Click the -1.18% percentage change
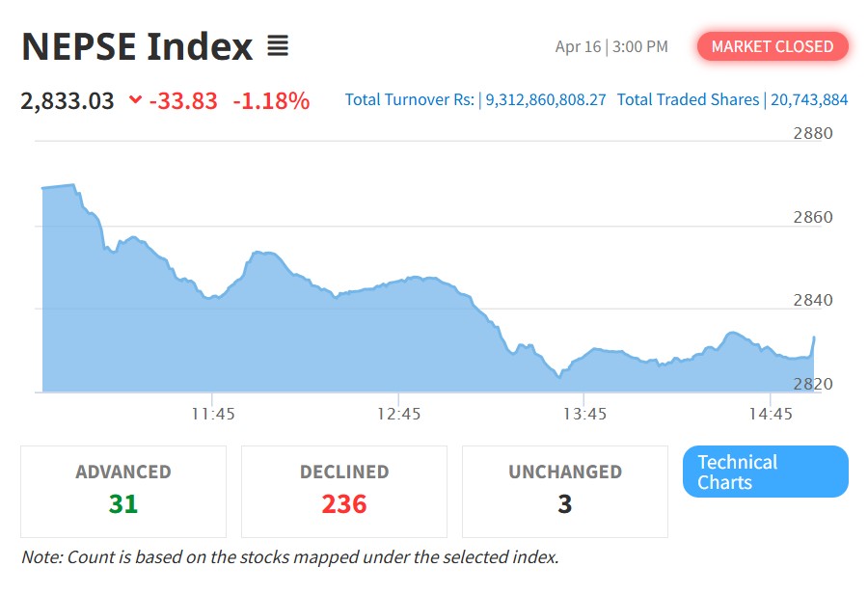868x594 pixels. coord(271,100)
